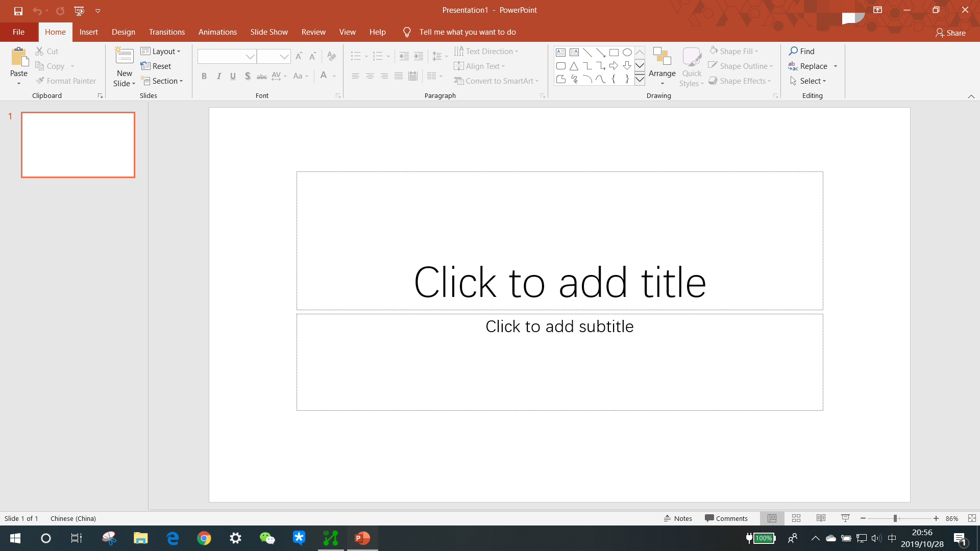Click the Clear All Formatting icon

click(x=332, y=56)
